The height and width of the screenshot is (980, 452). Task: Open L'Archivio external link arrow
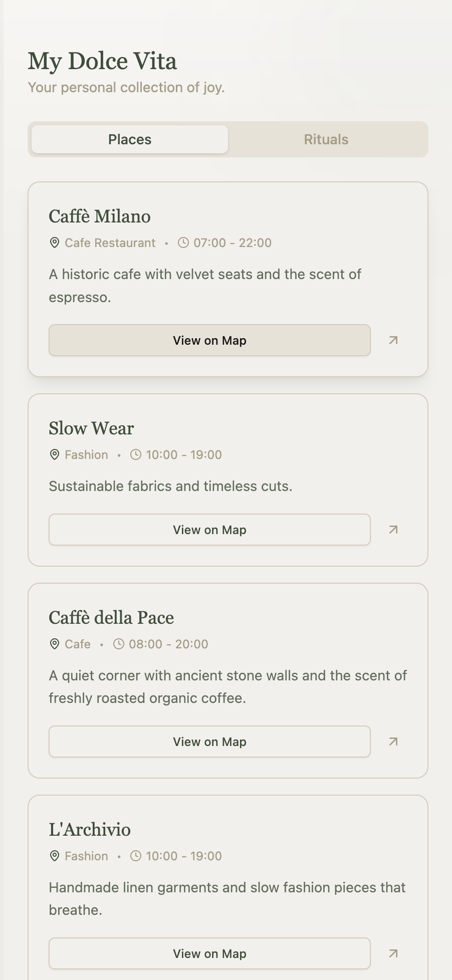click(x=393, y=954)
